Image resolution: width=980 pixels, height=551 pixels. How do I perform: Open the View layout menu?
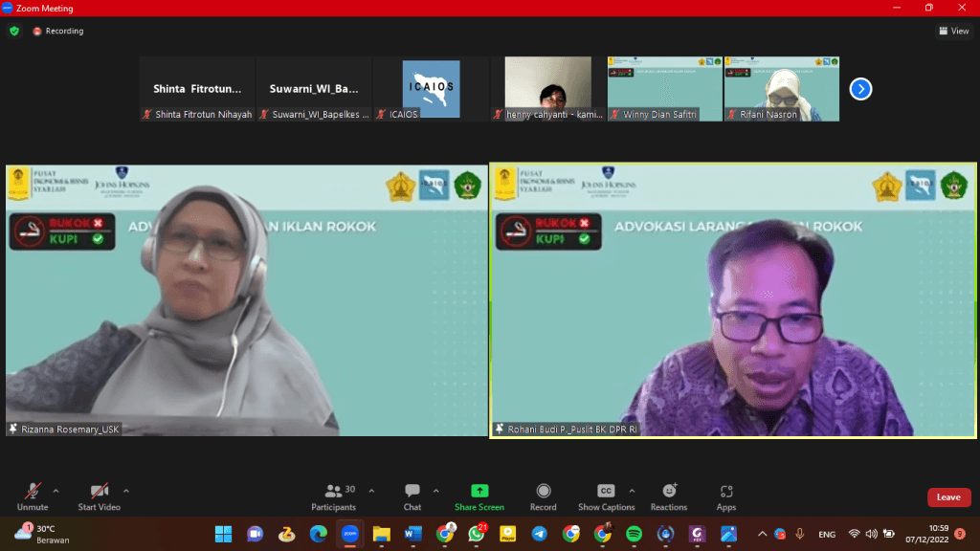pos(954,31)
